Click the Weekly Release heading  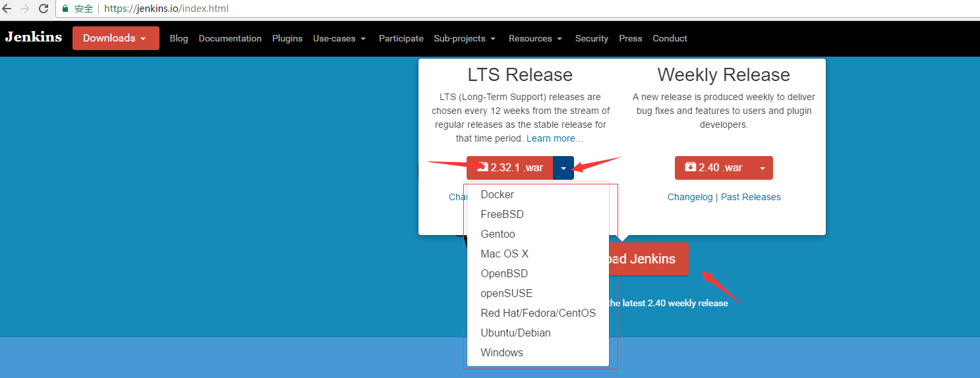[x=724, y=74]
